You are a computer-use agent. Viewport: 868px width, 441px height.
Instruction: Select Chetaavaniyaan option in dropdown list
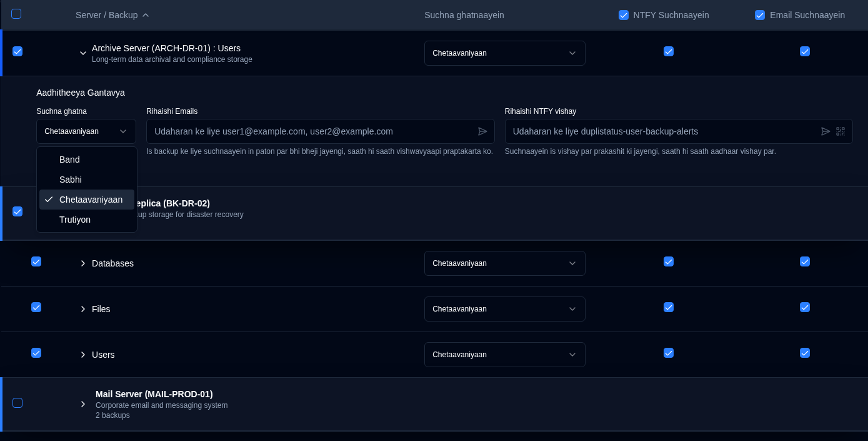[87, 200]
